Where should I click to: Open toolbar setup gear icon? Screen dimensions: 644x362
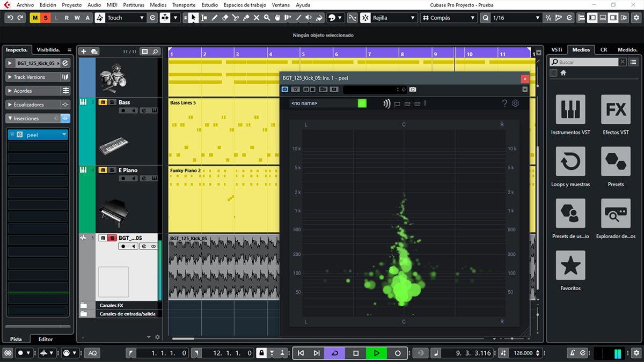pos(636,18)
